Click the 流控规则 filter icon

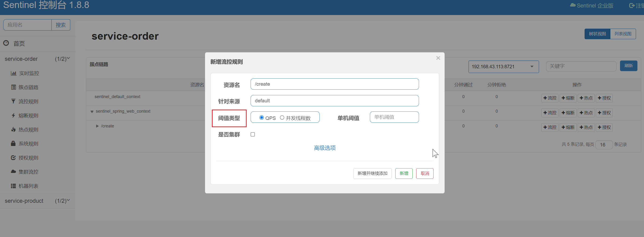13,101
